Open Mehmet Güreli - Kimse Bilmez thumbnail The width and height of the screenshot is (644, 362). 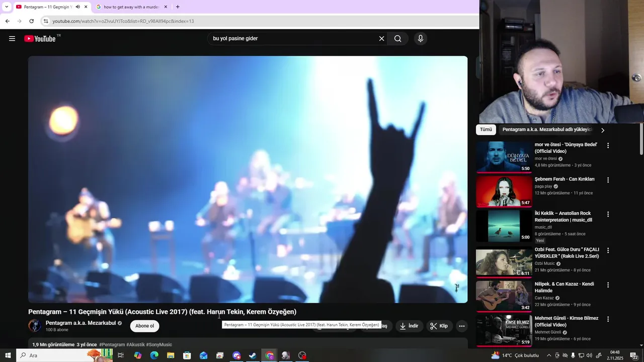coord(504,331)
